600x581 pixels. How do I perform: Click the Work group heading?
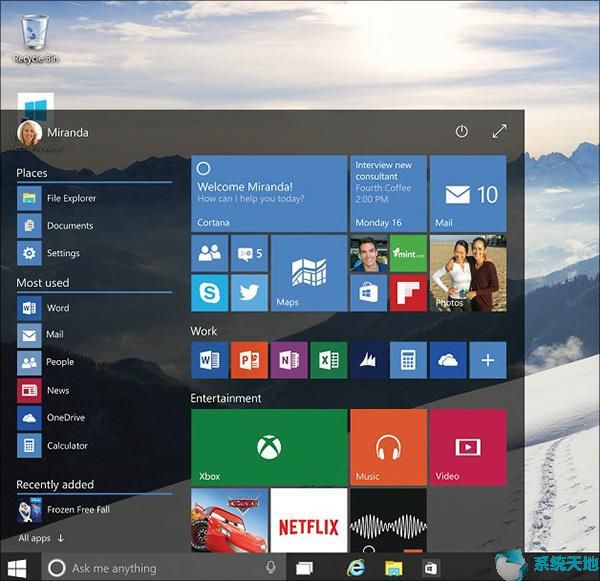(204, 331)
